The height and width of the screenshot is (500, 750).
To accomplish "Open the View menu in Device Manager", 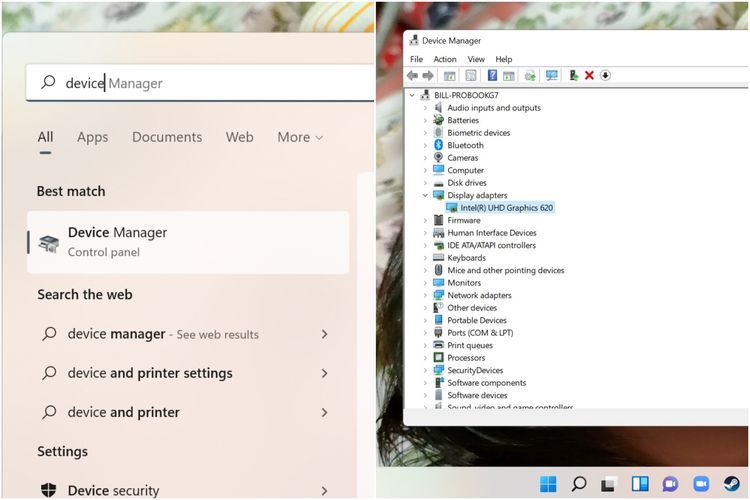I will coord(476,59).
